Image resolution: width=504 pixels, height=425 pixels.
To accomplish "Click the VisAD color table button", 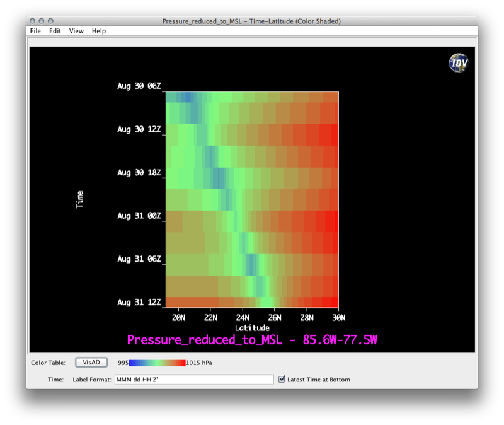I will [x=91, y=363].
